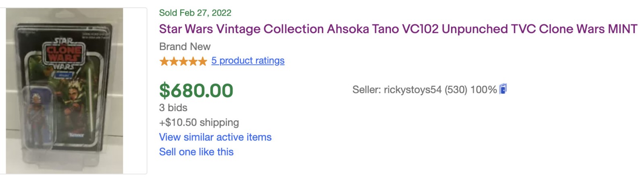Click the blue seller badge icon beside 100%

[x=503, y=89]
